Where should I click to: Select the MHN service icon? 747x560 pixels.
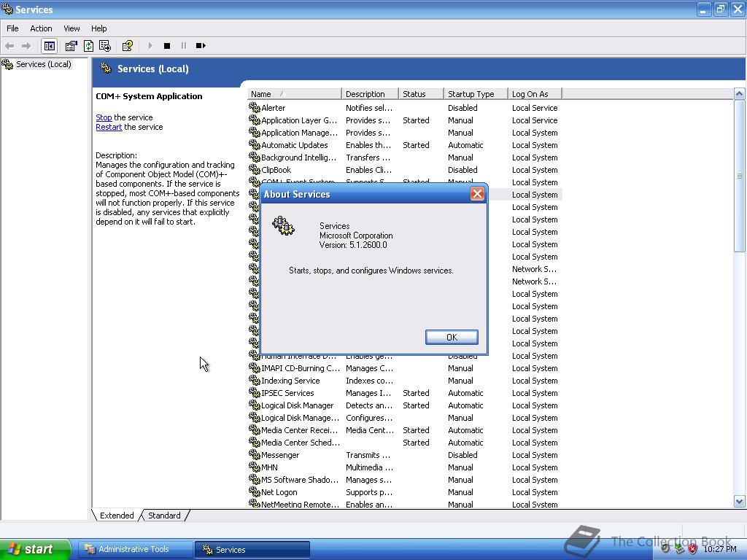pyautogui.click(x=255, y=467)
